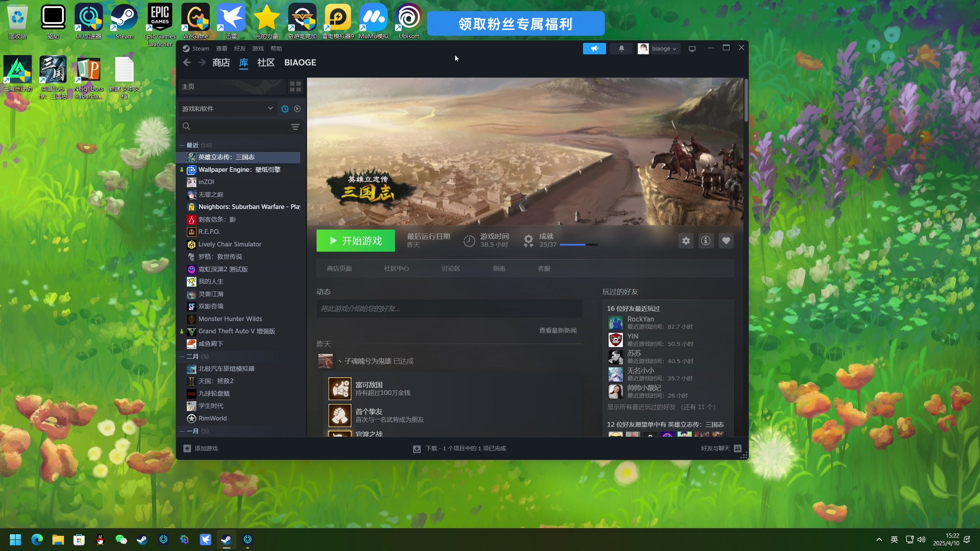The width and height of the screenshot is (980, 551).
Task: Select Wallpaper Engine in the library list
Action: pos(239,170)
